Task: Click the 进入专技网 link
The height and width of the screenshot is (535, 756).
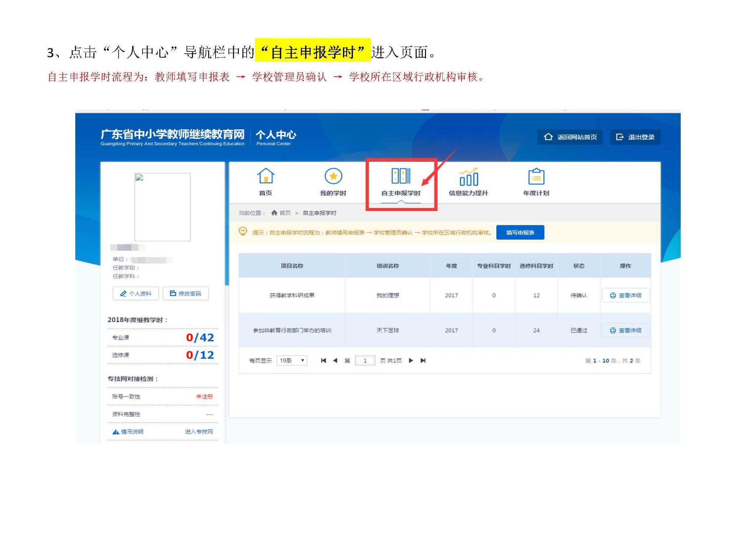Action: (199, 432)
